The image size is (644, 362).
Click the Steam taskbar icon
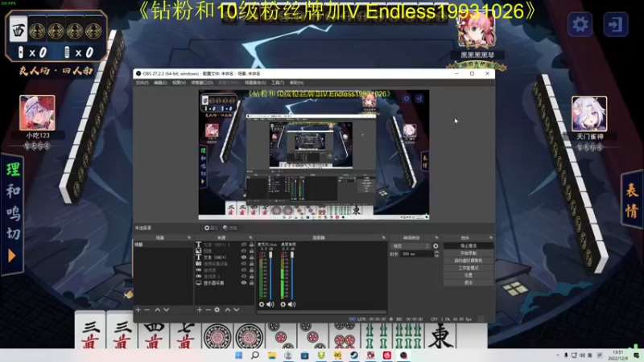tap(353, 356)
